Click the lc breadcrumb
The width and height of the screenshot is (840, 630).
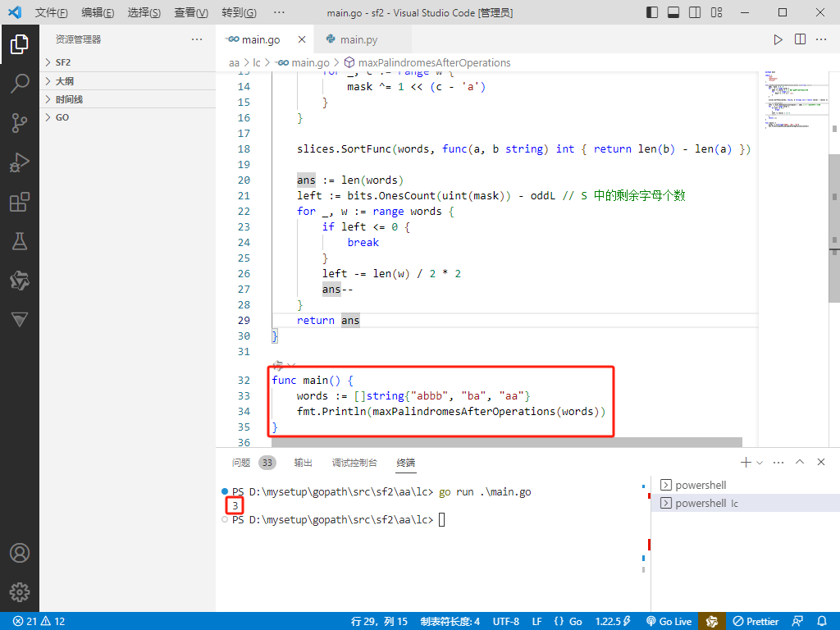point(257,63)
